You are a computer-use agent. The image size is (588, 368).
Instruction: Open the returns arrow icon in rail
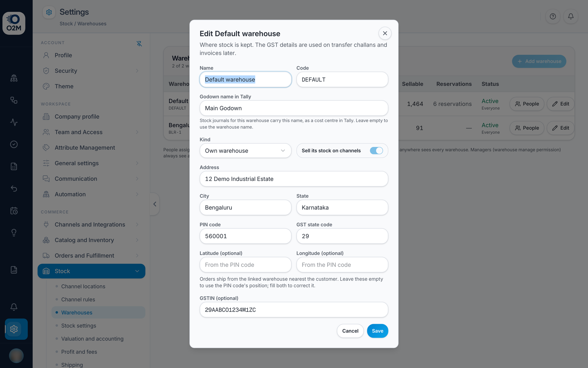(14, 189)
